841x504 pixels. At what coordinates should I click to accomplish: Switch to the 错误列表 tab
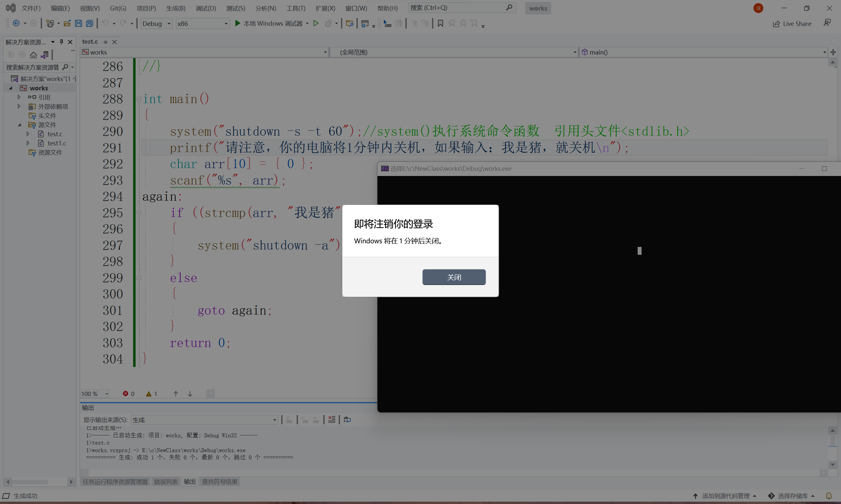coord(166,482)
